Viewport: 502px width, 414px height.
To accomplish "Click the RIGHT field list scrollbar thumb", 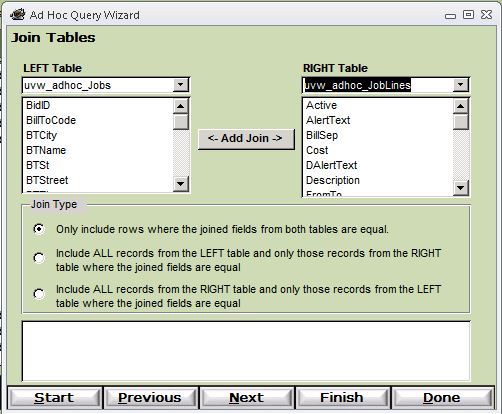I will pyautogui.click(x=461, y=122).
